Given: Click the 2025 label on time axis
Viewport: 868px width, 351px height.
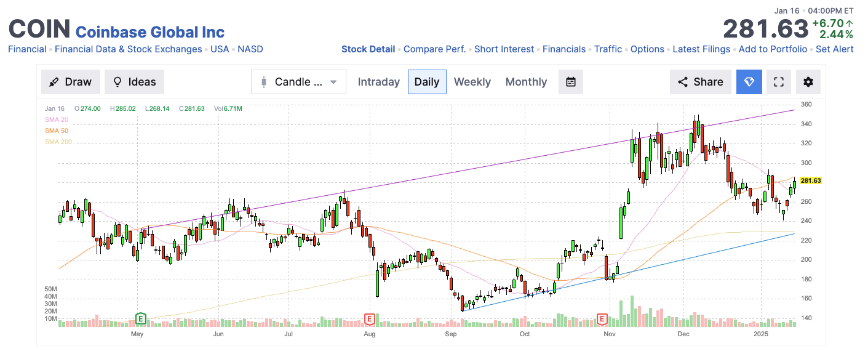Looking at the screenshot, I should [x=762, y=334].
